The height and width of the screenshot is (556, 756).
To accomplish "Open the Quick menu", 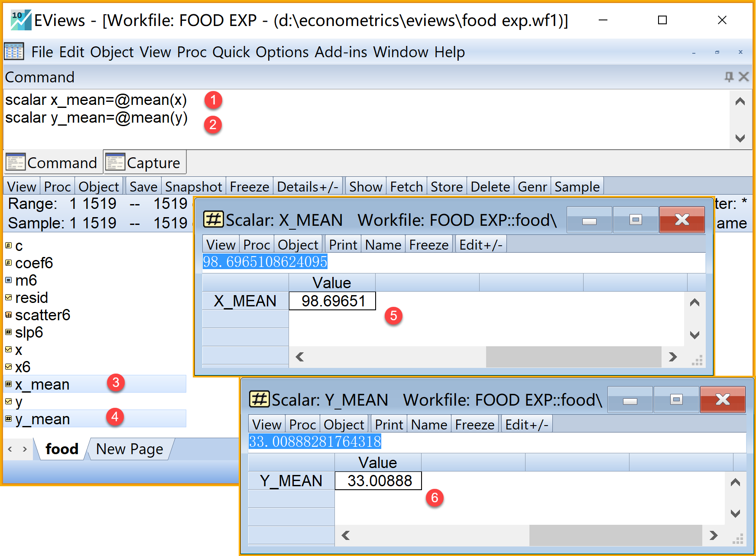I will [231, 52].
